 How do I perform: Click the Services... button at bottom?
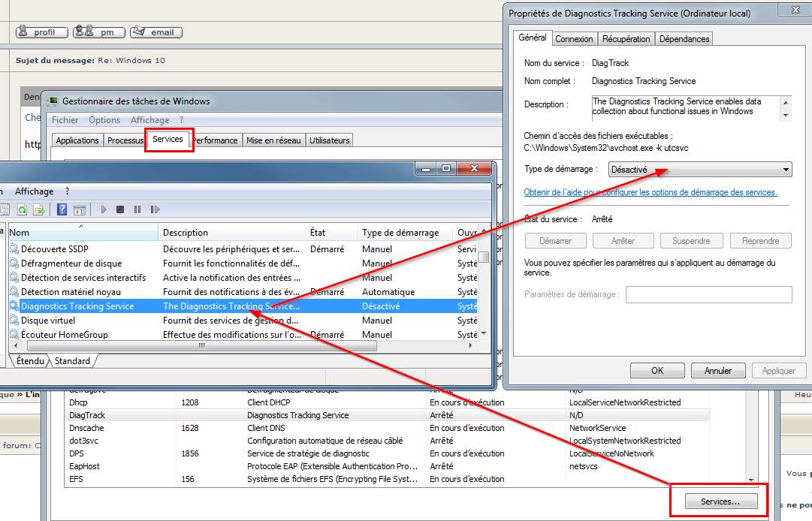pos(720,501)
